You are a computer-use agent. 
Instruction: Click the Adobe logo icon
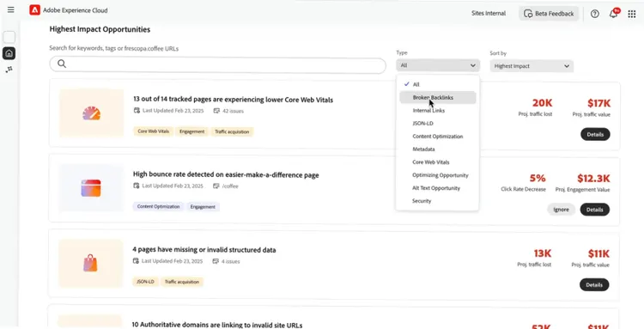coord(34,10)
